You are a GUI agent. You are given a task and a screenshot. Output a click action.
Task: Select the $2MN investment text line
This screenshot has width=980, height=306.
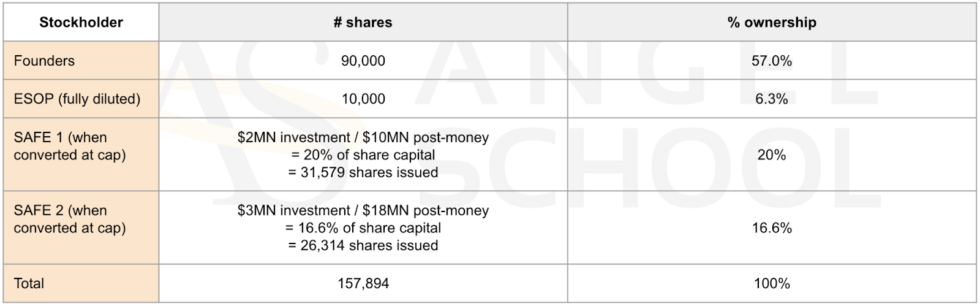click(x=363, y=137)
